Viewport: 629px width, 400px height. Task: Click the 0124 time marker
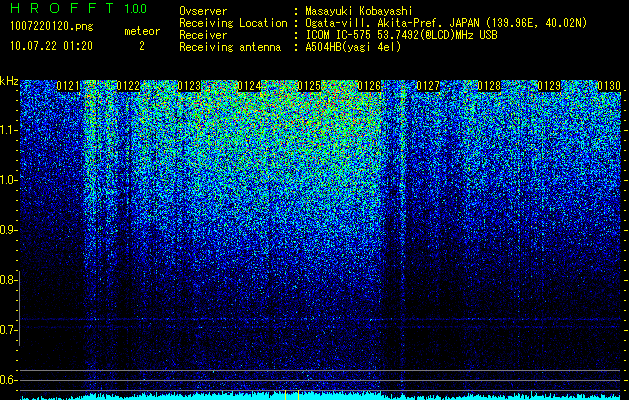[249, 86]
